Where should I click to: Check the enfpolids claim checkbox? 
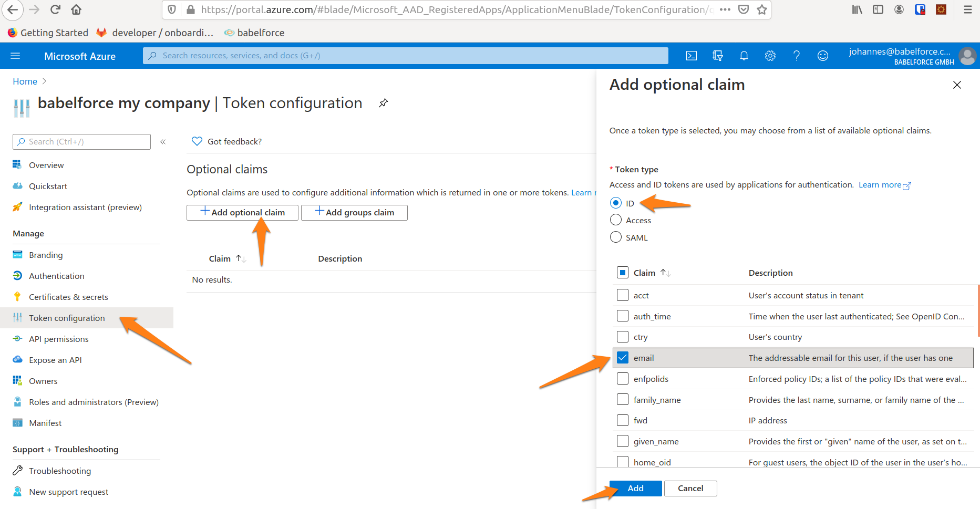pos(623,379)
